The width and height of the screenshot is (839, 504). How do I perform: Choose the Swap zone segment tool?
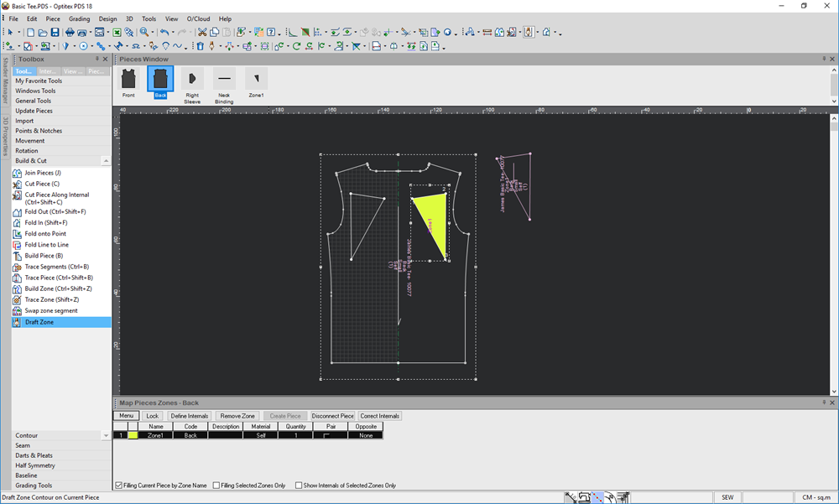click(51, 310)
